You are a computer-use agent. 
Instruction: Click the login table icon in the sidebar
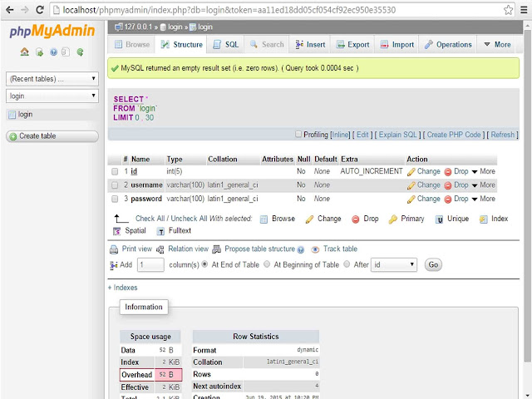point(12,115)
